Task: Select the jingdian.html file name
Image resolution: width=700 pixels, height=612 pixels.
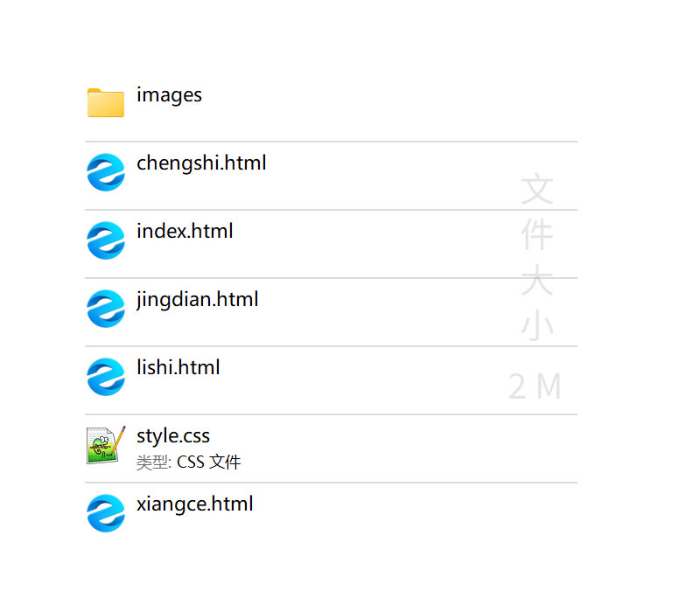Action: coord(198,299)
